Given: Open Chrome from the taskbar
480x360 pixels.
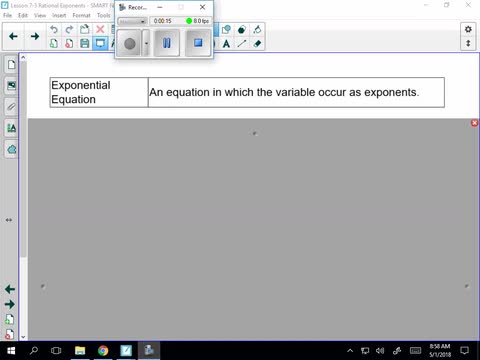Looking at the screenshot, I should [103, 350].
